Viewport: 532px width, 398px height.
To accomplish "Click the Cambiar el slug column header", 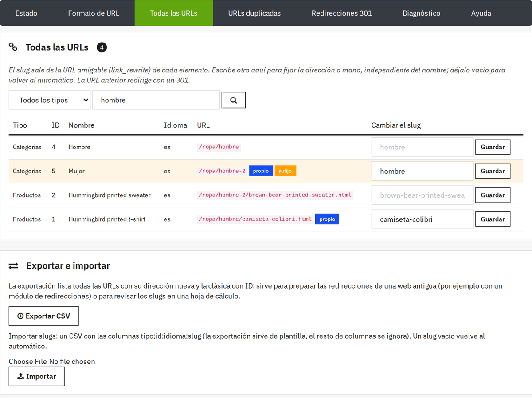I will point(396,125).
